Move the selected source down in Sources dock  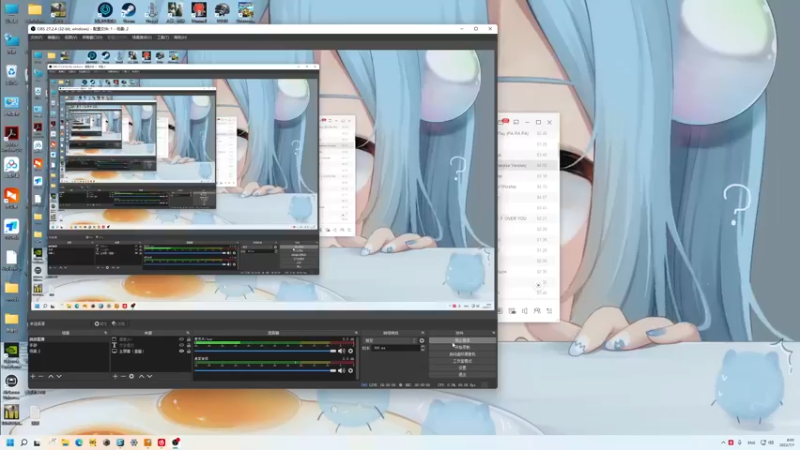149,377
